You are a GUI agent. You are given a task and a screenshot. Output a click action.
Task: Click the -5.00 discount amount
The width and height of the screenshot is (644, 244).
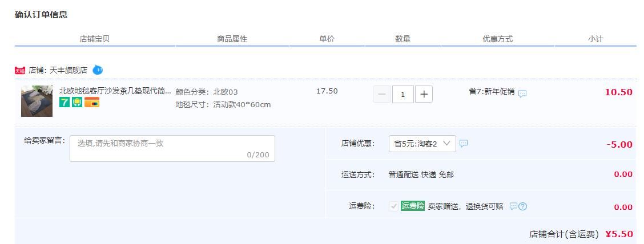(619, 144)
